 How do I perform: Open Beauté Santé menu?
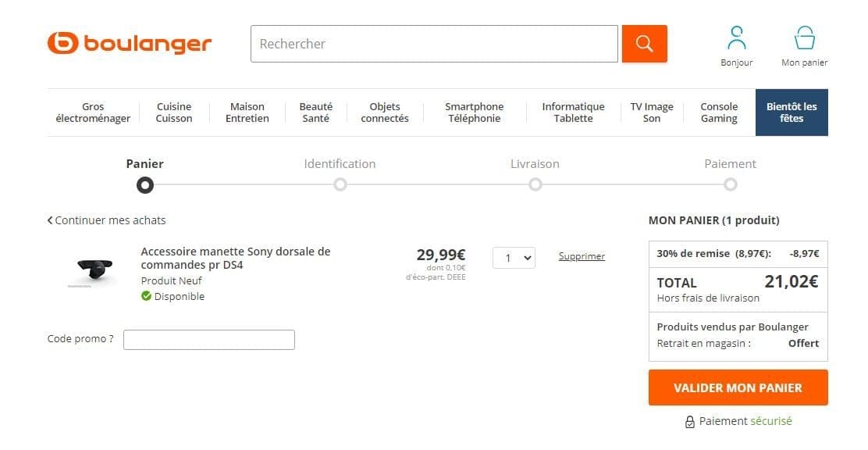click(x=315, y=112)
